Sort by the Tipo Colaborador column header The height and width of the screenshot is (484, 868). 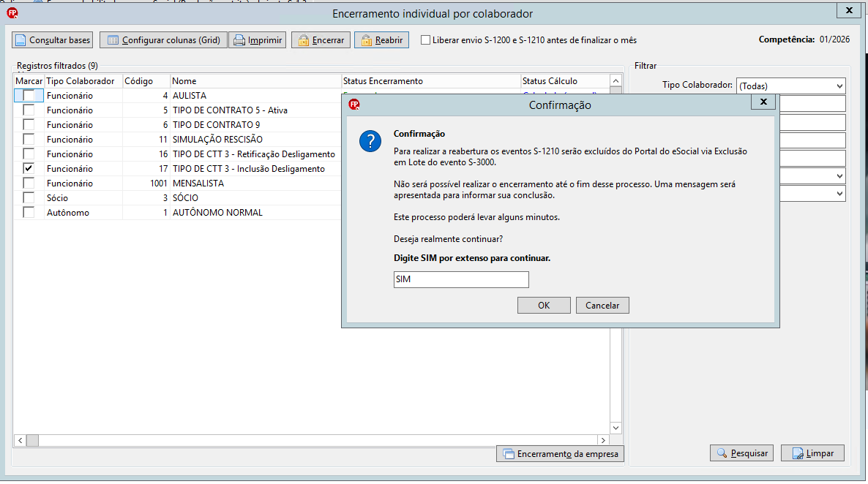83,80
